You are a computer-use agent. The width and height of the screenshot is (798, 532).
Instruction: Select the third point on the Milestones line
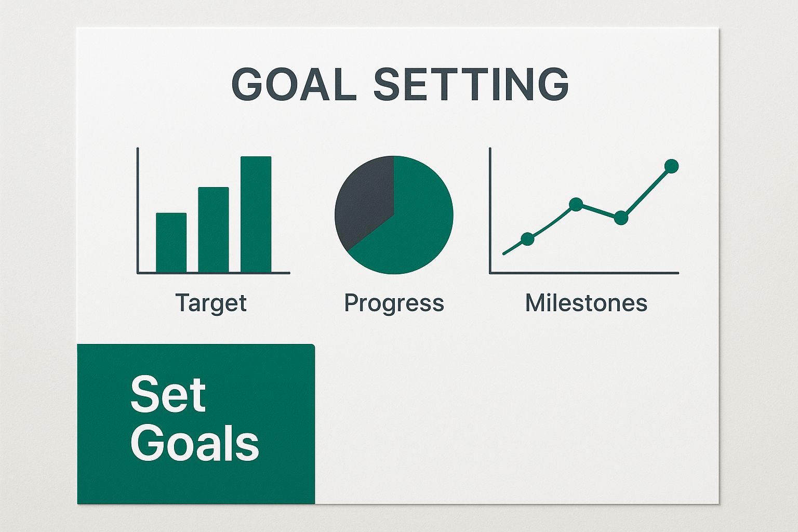pyautogui.click(x=621, y=218)
